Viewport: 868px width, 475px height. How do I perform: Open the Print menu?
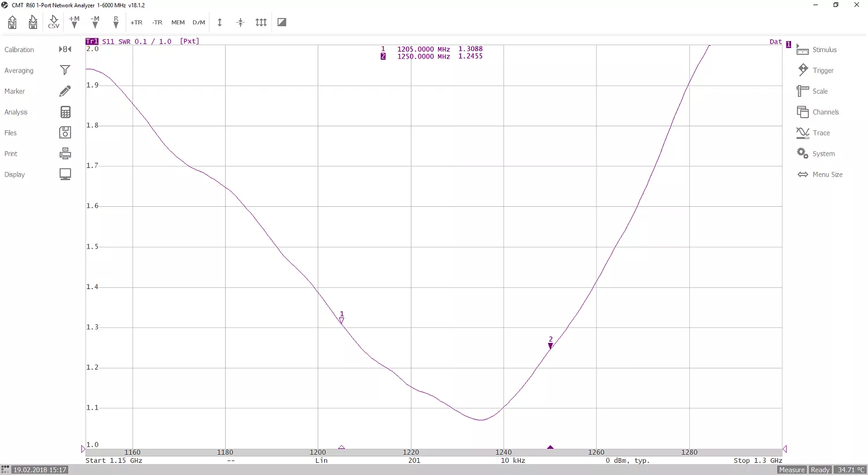point(10,154)
